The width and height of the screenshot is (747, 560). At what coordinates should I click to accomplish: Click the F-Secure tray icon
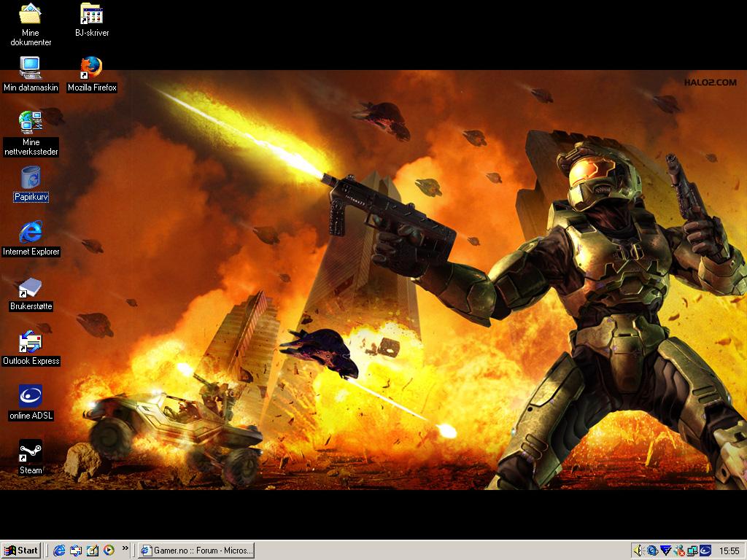point(665,551)
